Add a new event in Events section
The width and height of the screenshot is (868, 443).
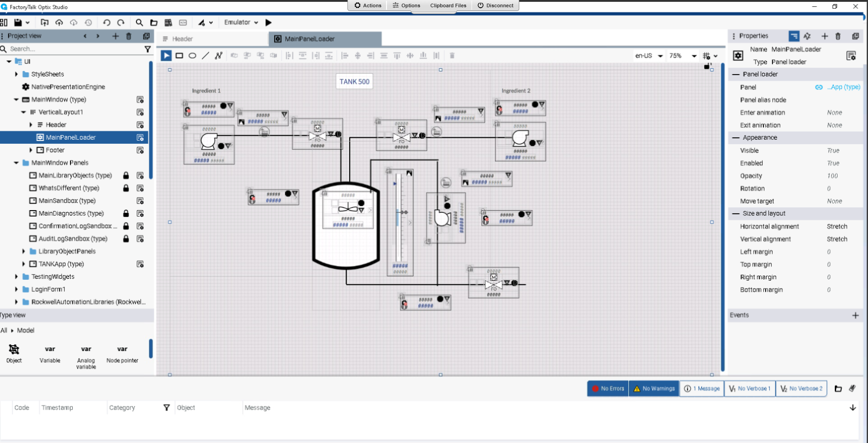click(855, 315)
